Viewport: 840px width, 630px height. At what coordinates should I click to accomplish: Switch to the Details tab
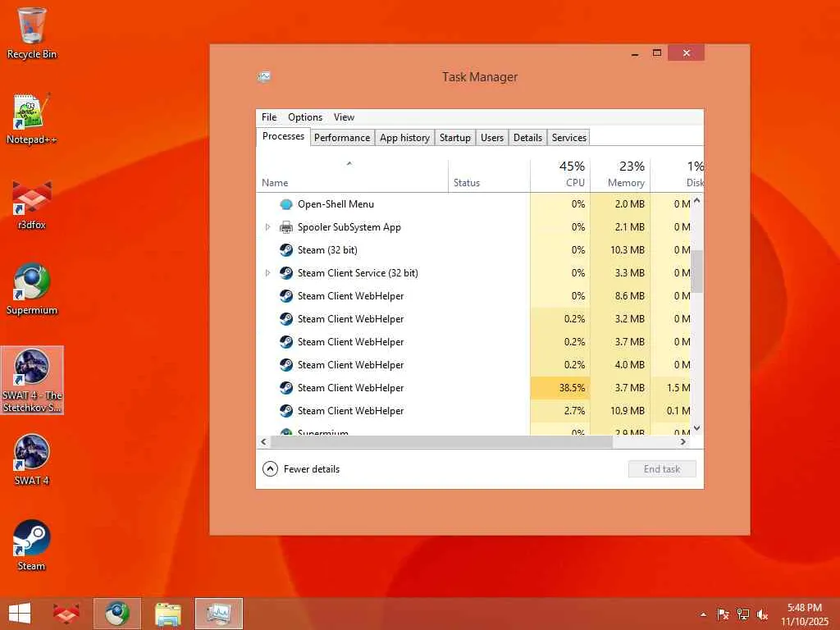[x=527, y=138]
